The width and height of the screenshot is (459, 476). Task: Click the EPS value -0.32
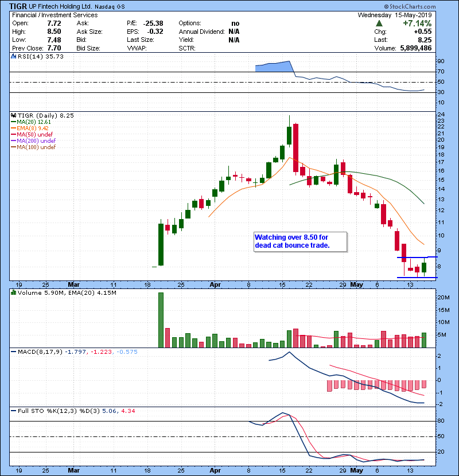tap(155, 32)
